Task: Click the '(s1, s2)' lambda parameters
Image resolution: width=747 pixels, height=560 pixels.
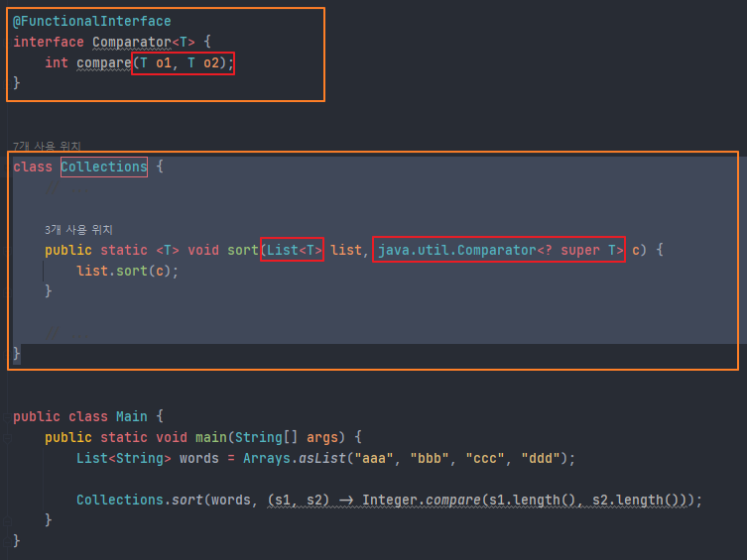Action: (x=299, y=501)
